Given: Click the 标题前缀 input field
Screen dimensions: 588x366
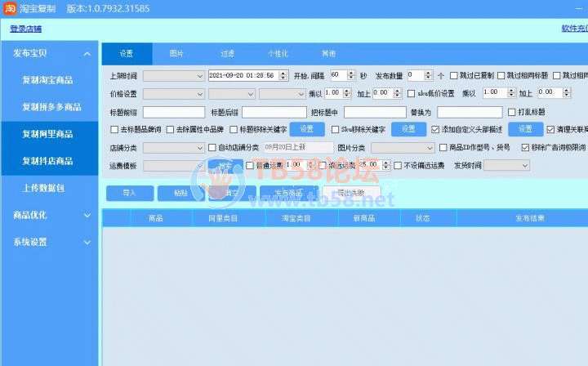Looking at the screenshot, I should 174,112.
